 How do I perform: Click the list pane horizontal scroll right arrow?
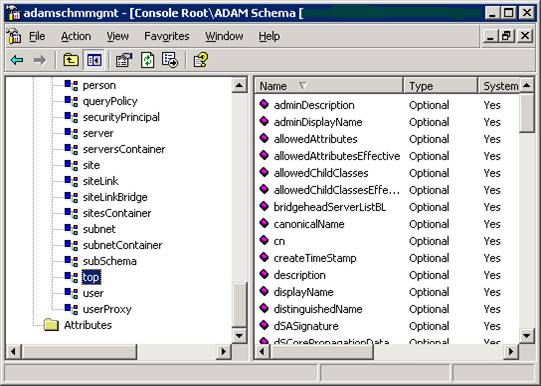(511, 352)
